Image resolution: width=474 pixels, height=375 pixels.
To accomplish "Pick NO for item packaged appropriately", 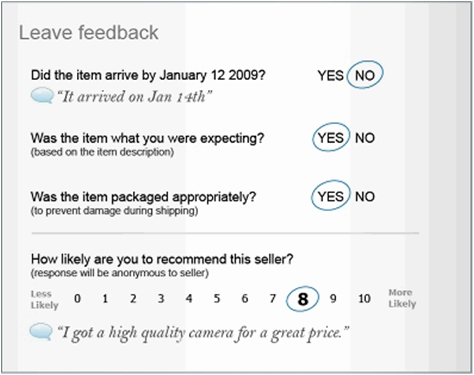I will [365, 196].
